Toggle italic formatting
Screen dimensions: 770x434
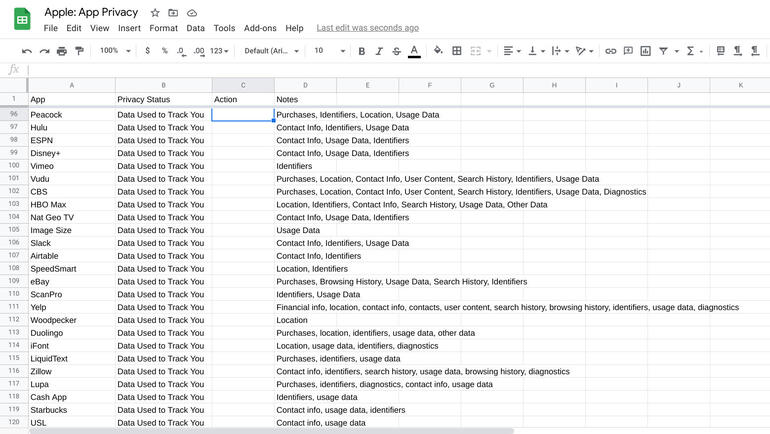pyautogui.click(x=379, y=51)
